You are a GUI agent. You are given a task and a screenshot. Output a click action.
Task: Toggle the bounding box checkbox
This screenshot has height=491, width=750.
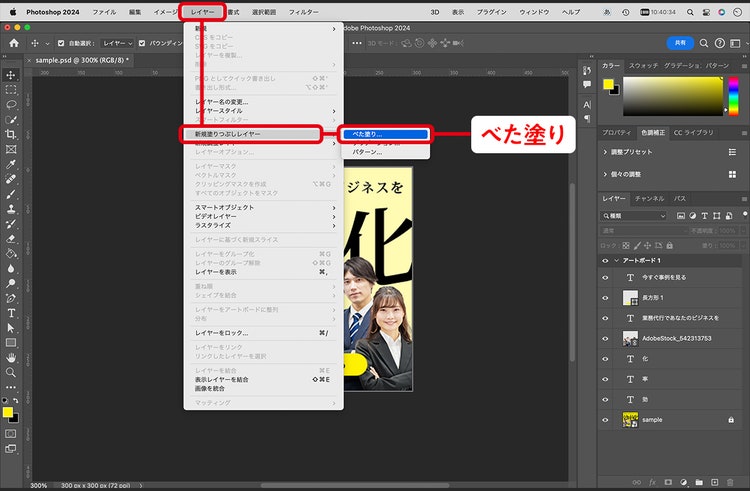pyautogui.click(x=142, y=43)
